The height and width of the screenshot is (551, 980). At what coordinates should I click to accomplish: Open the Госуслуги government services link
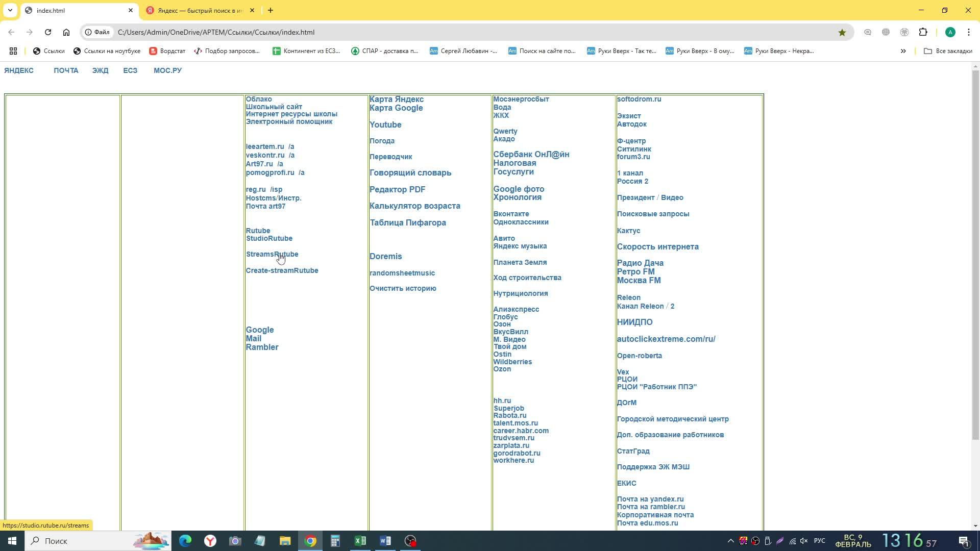point(514,172)
